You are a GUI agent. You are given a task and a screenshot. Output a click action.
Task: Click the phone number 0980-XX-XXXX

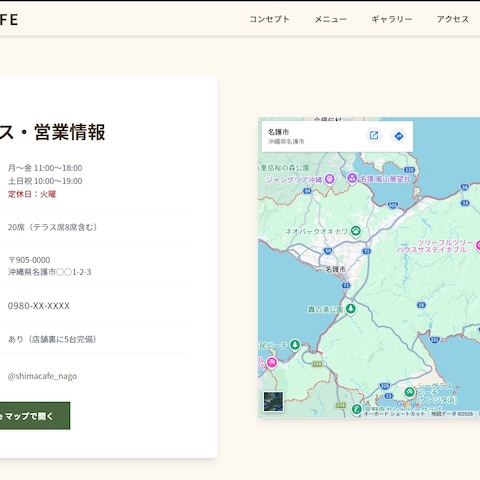click(39, 306)
